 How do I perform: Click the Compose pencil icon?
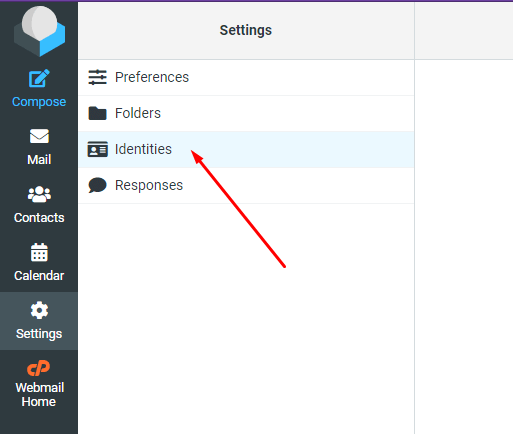point(39,78)
